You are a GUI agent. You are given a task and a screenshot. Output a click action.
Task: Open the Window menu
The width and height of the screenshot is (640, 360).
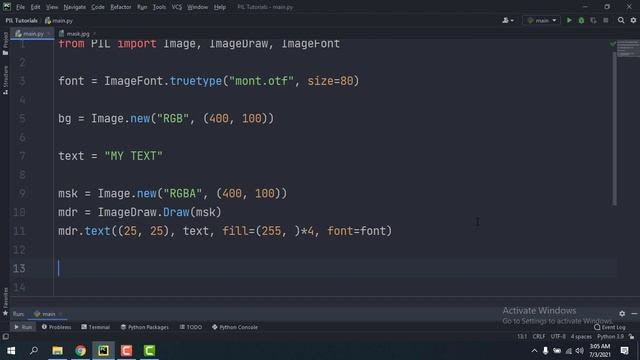coord(198,7)
